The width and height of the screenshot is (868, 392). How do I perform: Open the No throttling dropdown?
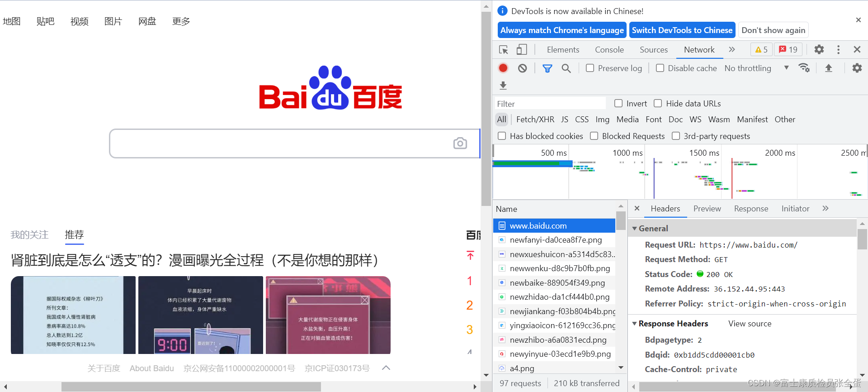(757, 68)
